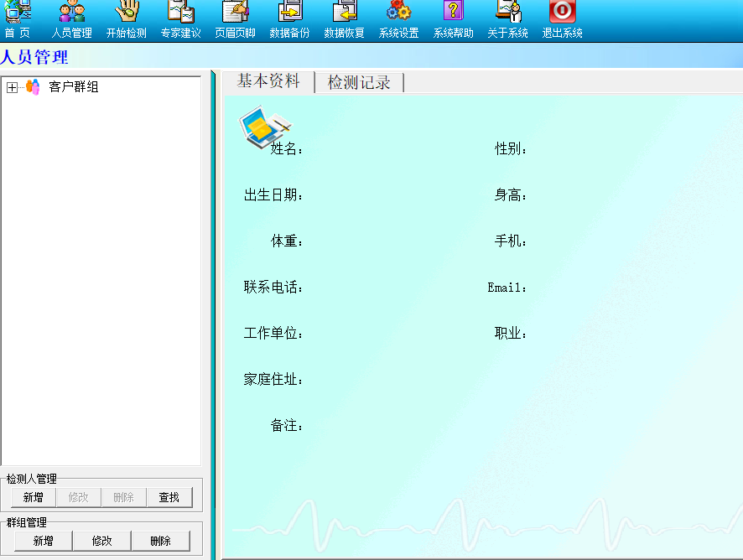The height and width of the screenshot is (560, 743).
Task: Click 修改 under 群组管理
Action: (x=101, y=542)
